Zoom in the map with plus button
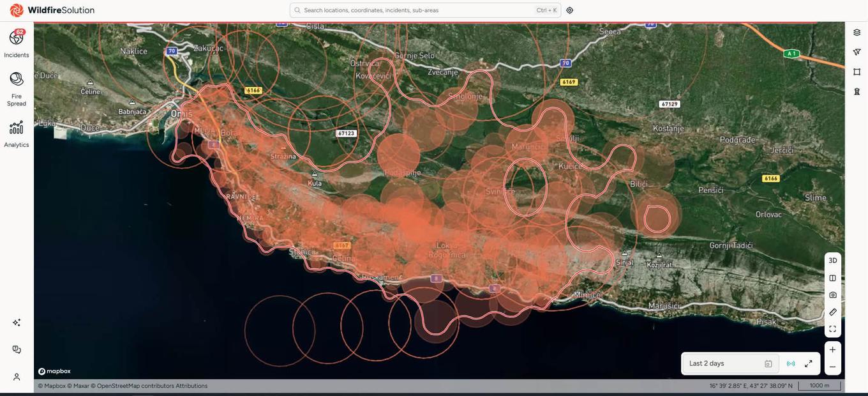The width and height of the screenshot is (868, 396). 833,350
